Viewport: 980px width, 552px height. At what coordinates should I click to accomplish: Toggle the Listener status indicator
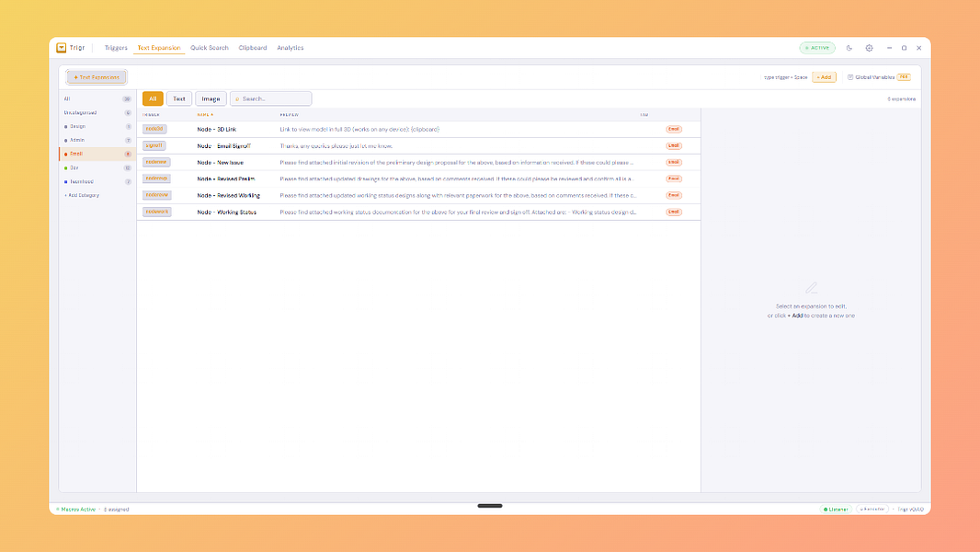pyautogui.click(x=836, y=510)
